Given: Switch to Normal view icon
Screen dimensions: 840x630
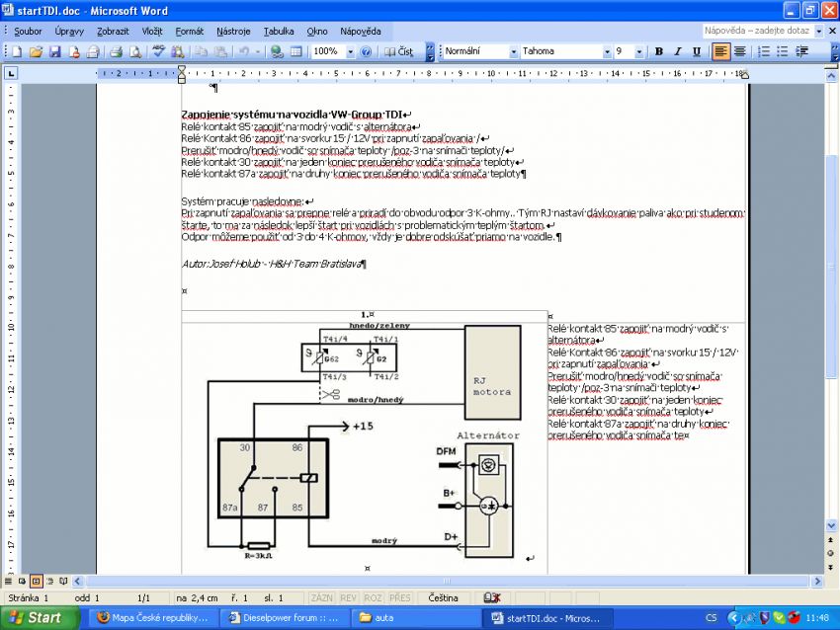Looking at the screenshot, I should coord(8,581).
